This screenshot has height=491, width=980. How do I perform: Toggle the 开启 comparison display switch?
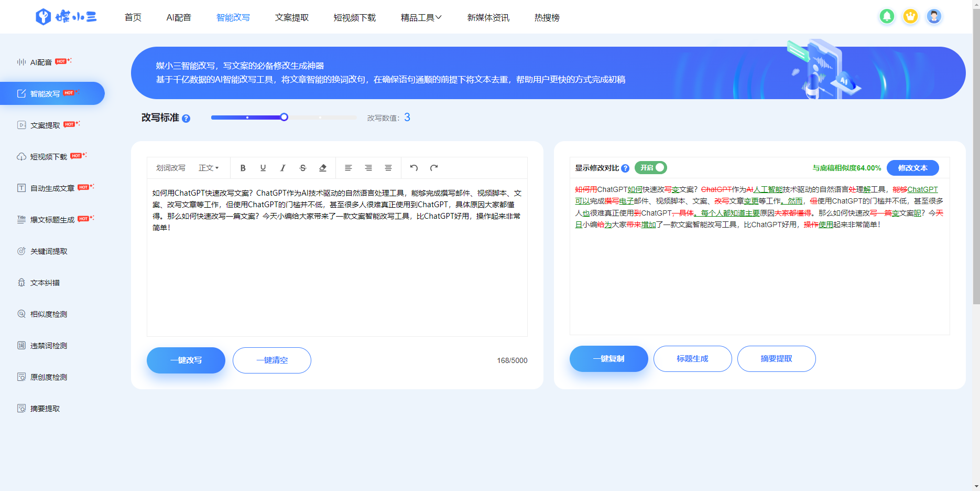point(651,168)
